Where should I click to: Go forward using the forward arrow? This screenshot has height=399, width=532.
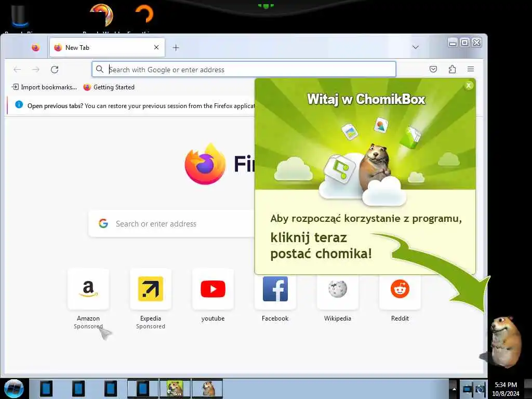point(36,70)
